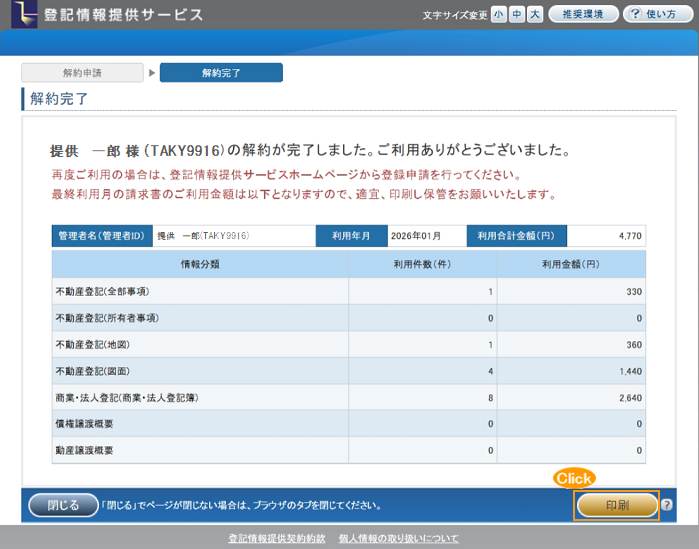Open the 登記情報提供契約約款 link
699x549 pixels.
[277, 538]
